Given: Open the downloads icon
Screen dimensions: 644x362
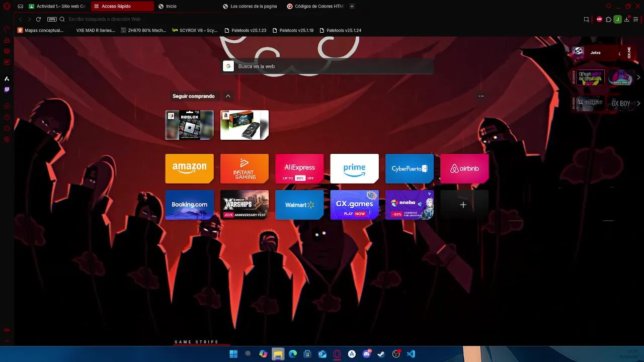Looking at the screenshot, I should [x=626, y=19].
